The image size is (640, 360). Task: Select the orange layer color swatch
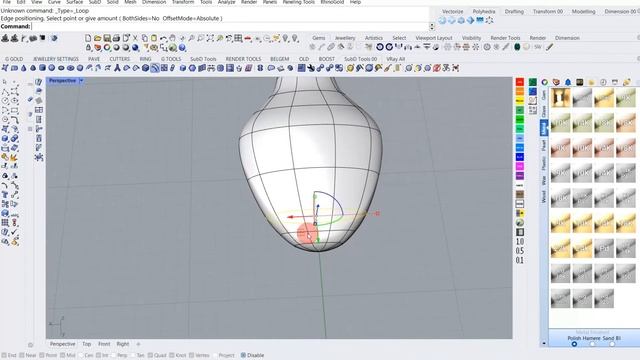pos(520,91)
